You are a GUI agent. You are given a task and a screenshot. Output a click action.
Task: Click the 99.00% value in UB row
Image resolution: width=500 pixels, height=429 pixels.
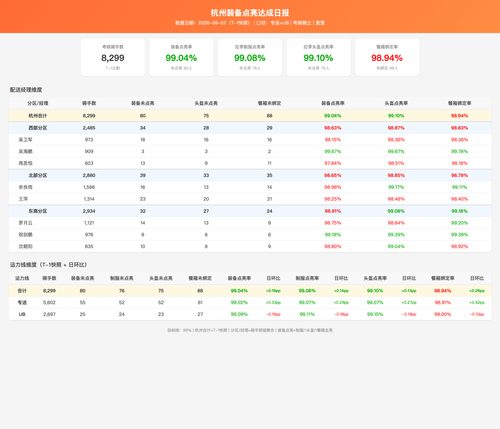point(442,314)
